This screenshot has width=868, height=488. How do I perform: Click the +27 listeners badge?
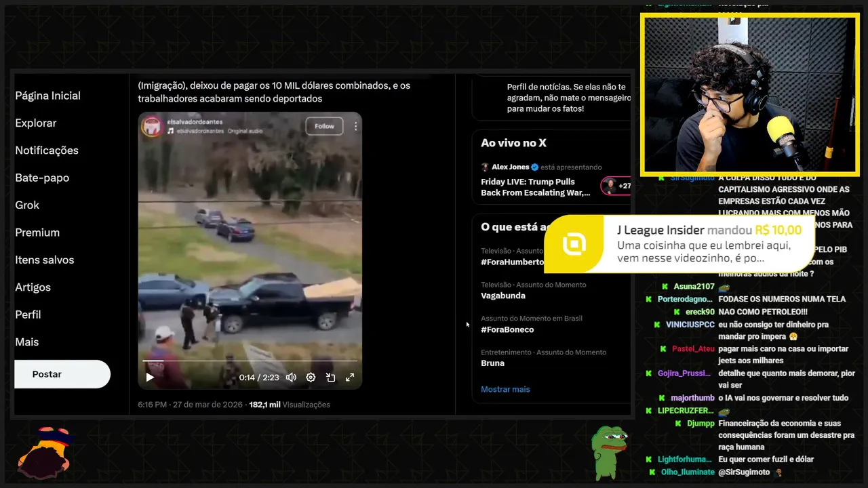coord(616,186)
